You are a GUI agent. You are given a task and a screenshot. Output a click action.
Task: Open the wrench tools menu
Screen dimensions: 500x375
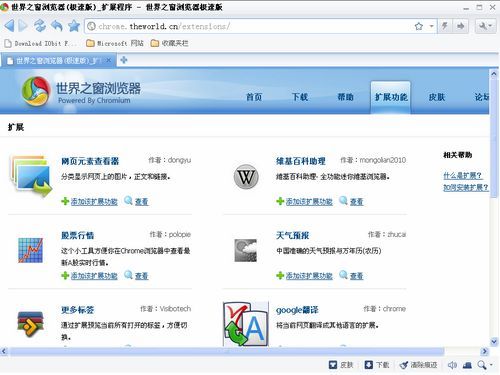tap(485, 26)
